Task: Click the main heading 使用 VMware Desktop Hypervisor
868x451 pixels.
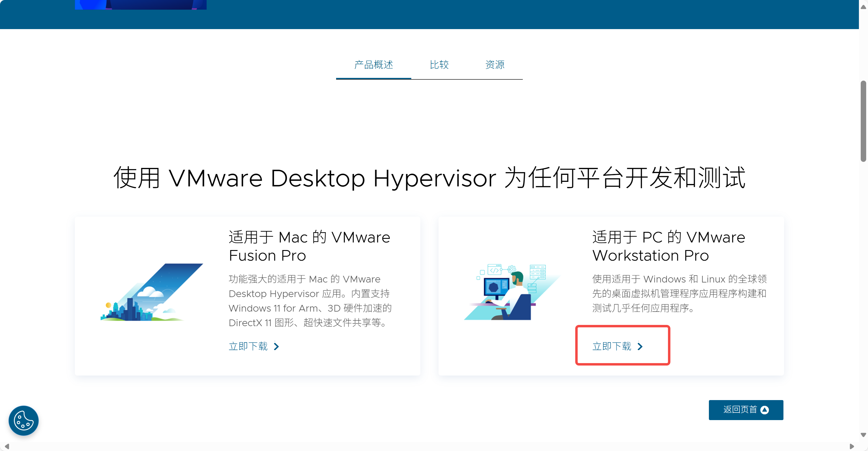Action: (x=429, y=178)
